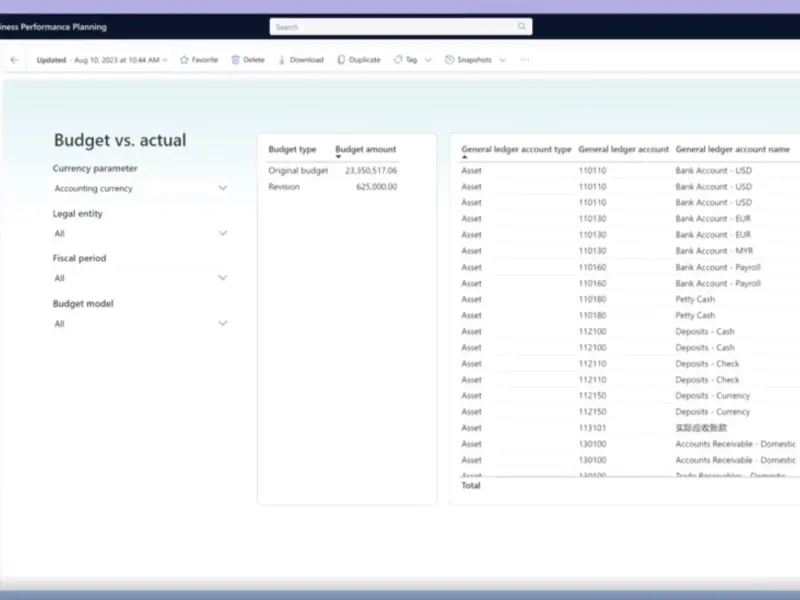Click the Favorite star icon
This screenshot has width=800, height=600.
[x=184, y=60]
